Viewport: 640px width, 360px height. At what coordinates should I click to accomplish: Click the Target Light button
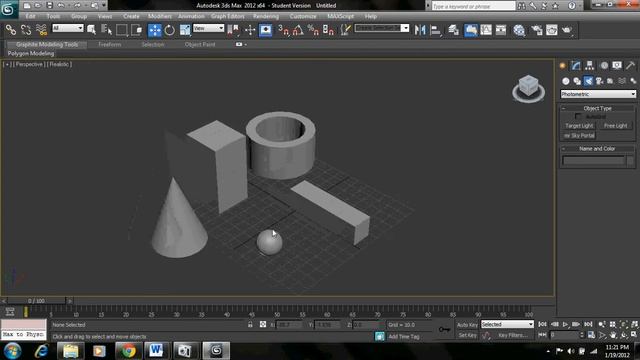(579, 126)
